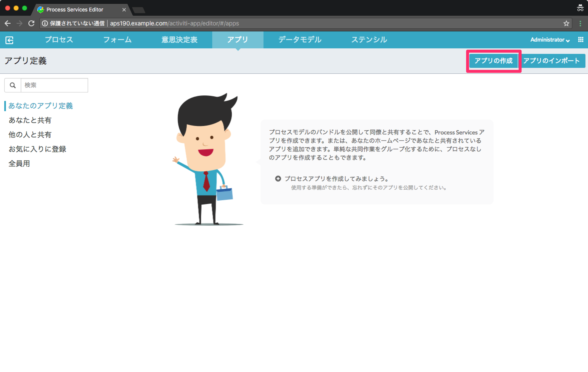This screenshot has width=588, height=372.
Task: Go to the データモデル tab
Action: tap(300, 40)
